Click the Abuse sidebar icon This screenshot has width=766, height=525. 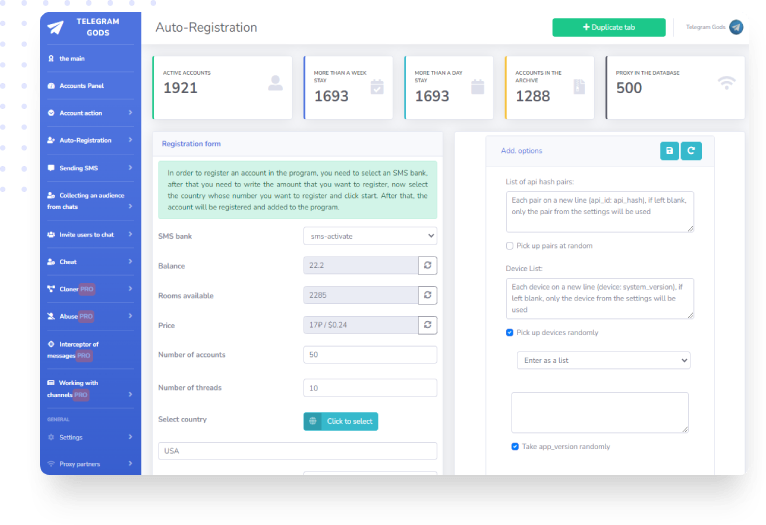pyautogui.click(x=51, y=316)
